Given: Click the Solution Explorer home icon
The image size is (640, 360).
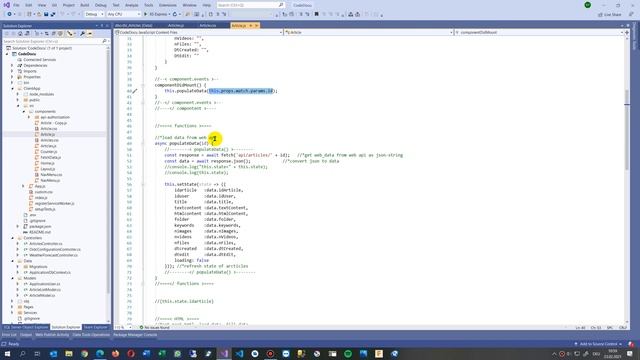Looking at the screenshot, I should point(20,33).
